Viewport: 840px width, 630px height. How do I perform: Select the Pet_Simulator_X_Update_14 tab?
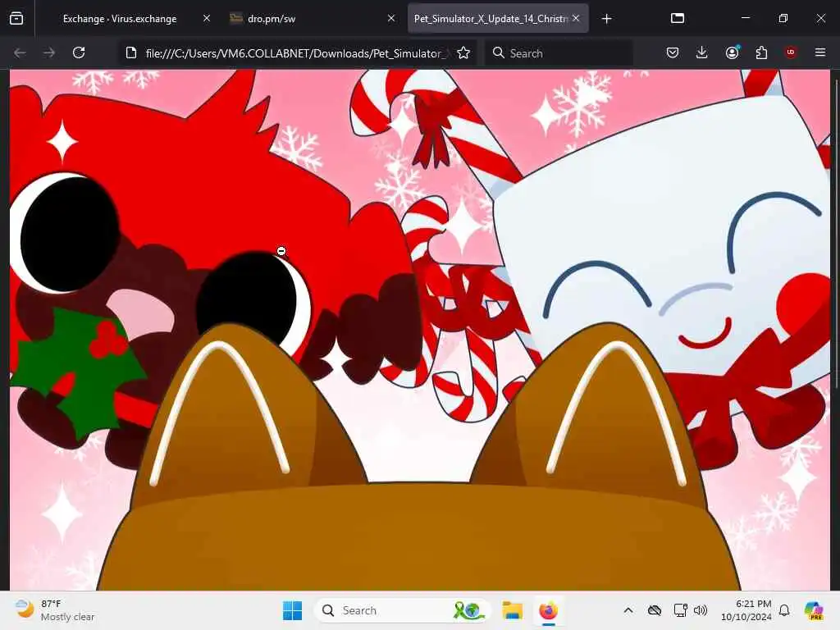pyautogui.click(x=491, y=19)
